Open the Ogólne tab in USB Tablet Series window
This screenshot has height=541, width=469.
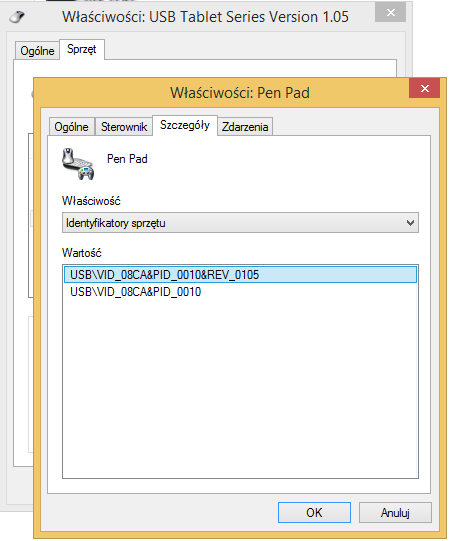click(x=37, y=51)
